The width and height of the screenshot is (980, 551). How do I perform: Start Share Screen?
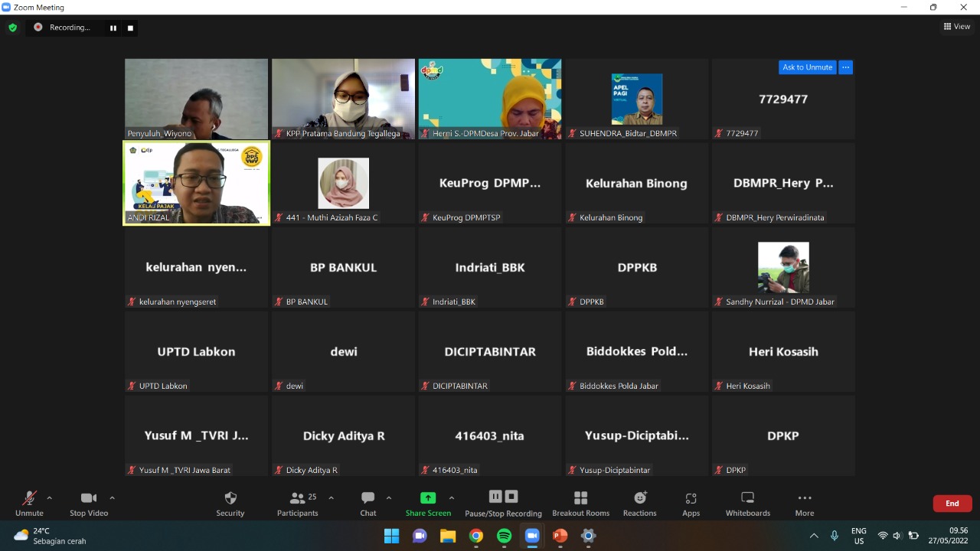coord(428,503)
